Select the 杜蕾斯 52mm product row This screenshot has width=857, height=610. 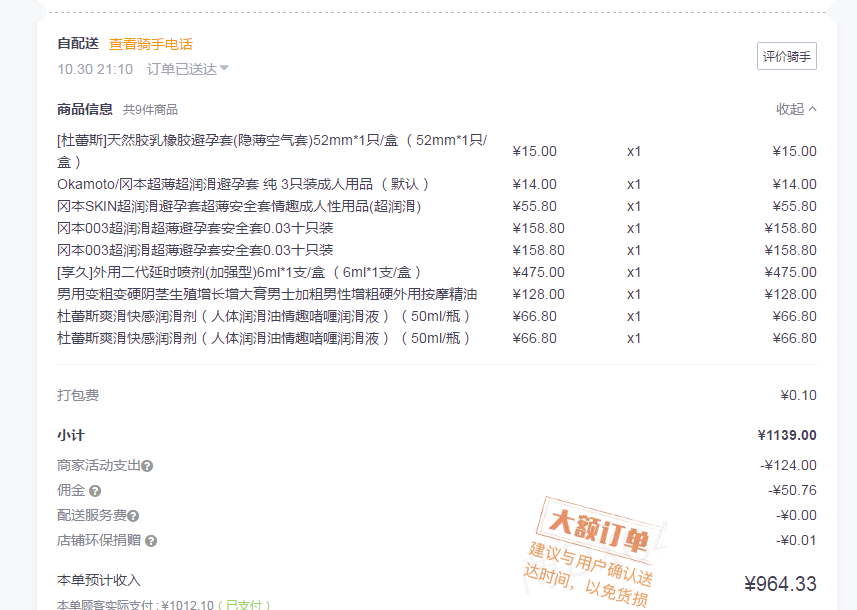pos(272,150)
